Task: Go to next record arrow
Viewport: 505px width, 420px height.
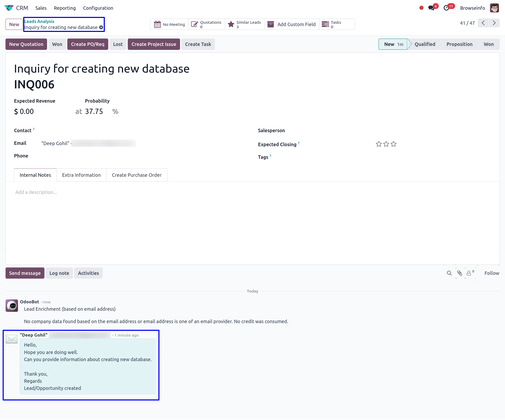Action: click(494, 23)
